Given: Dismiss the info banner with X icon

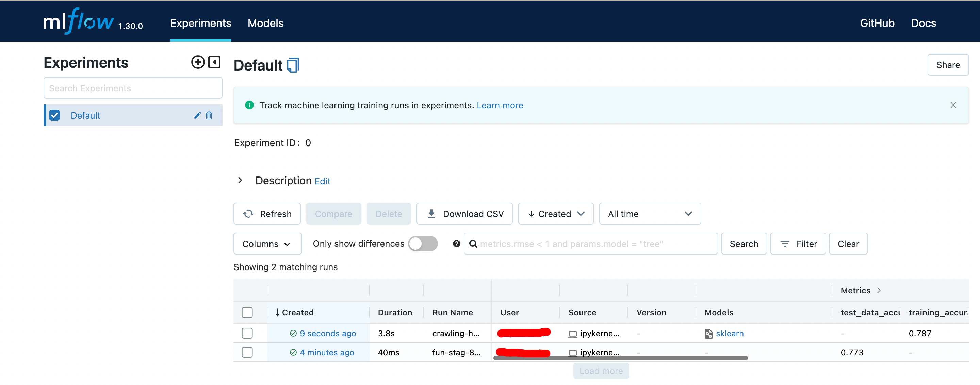Looking at the screenshot, I should point(953,105).
